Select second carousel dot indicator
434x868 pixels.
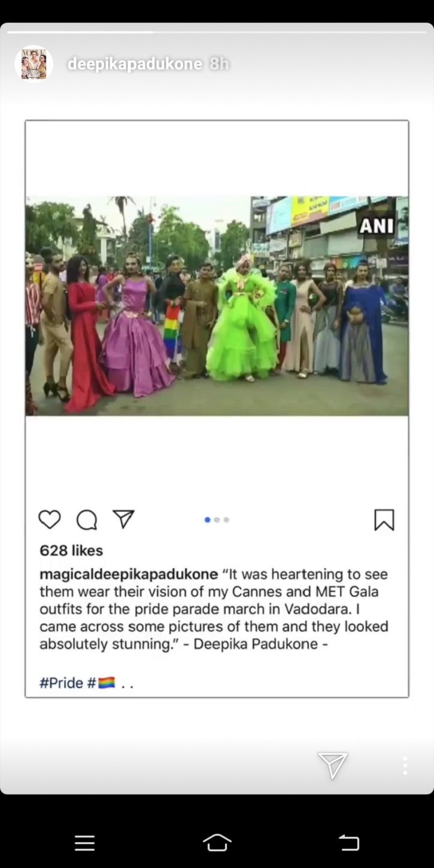pos(217,520)
